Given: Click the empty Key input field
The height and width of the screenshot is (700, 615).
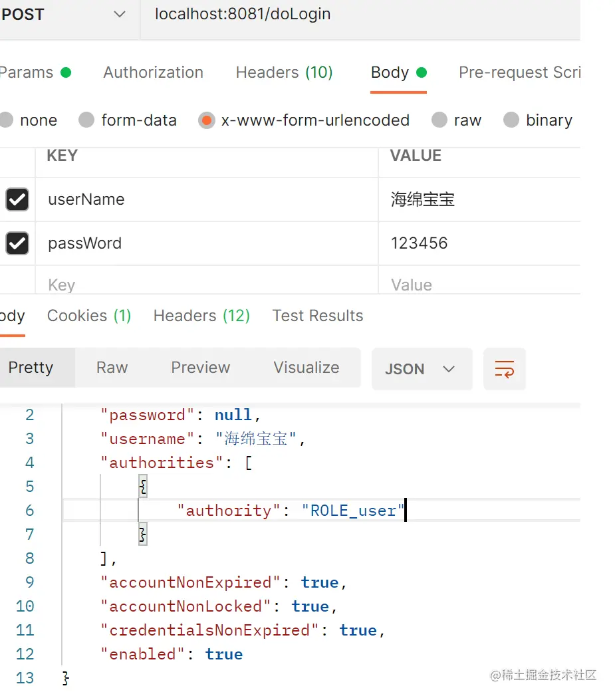Looking at the screenshot, I should 199,285.
